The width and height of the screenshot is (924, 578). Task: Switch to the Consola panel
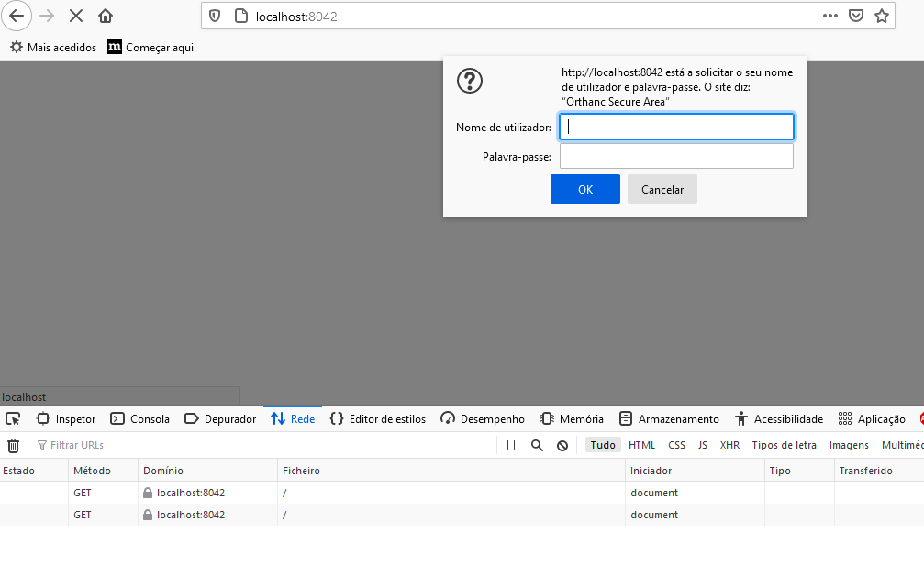[x=139, y=418]
